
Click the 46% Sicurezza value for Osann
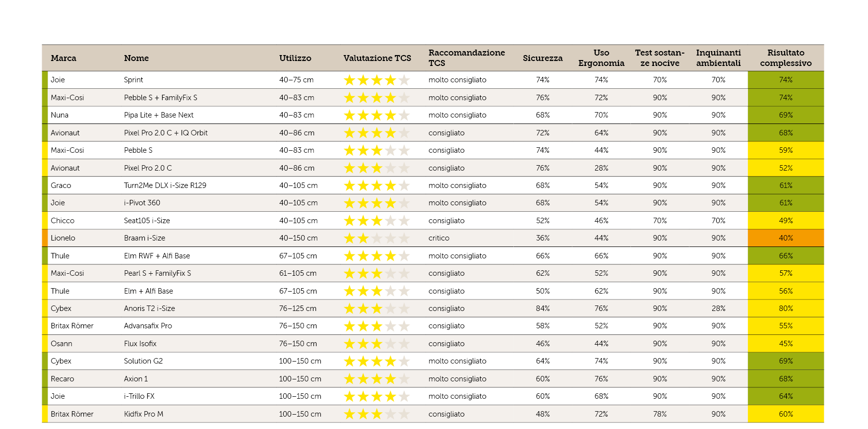coord(543,344)
